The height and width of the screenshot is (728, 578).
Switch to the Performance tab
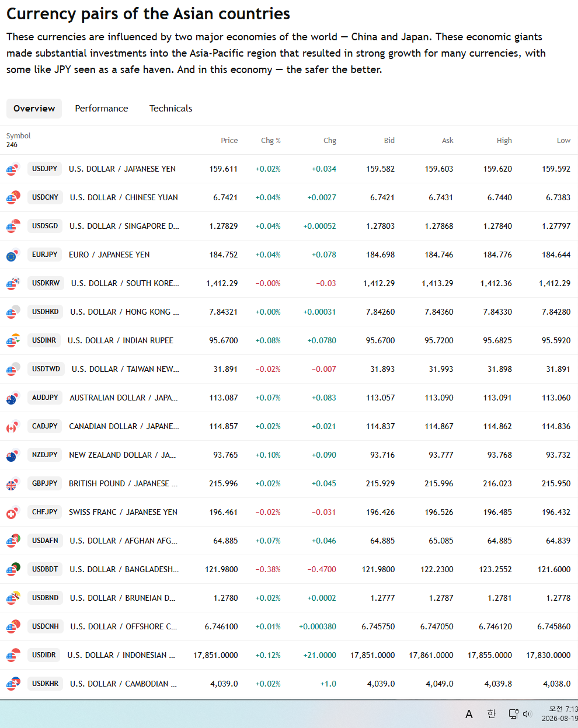coord(102,109)
